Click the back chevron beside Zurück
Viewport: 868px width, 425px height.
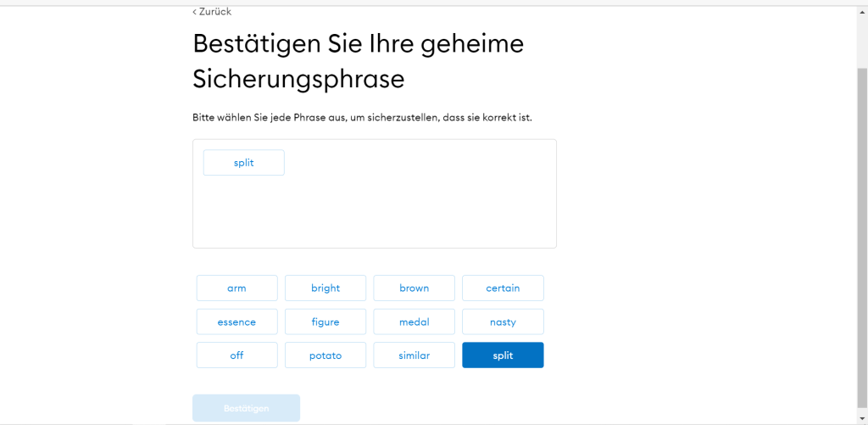pyautogui.click(x=194, y=12)
